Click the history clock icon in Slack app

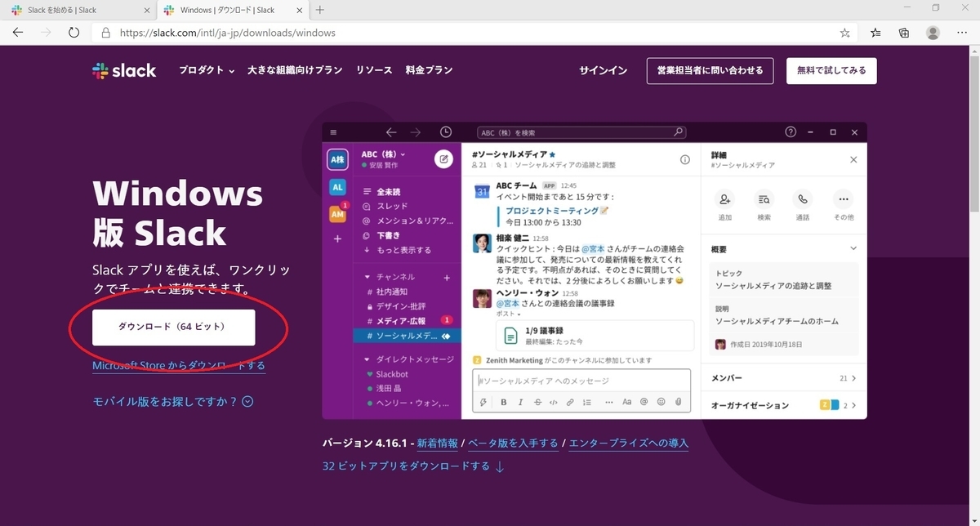[x=445, y=132]
